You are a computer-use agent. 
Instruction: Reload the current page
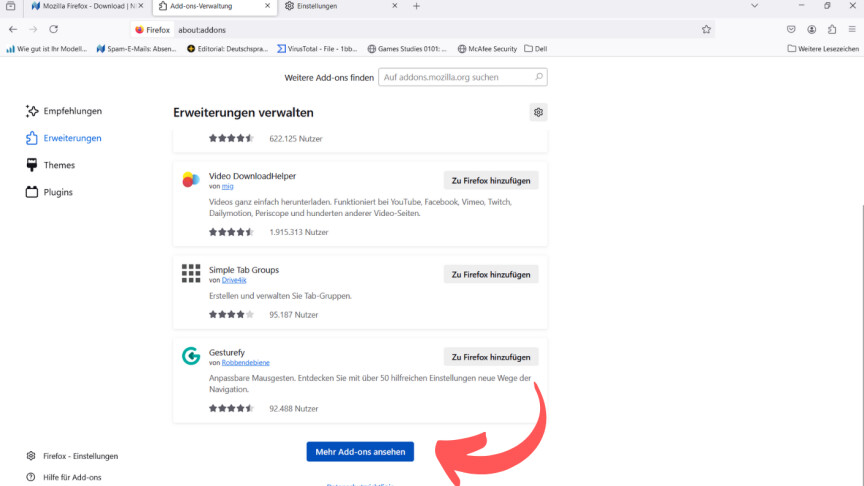(x=53, y=29)
